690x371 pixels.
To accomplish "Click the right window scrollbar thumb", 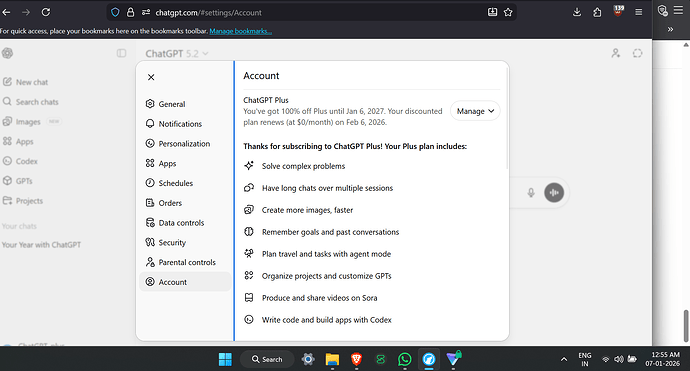I will (x=686, y=326).
